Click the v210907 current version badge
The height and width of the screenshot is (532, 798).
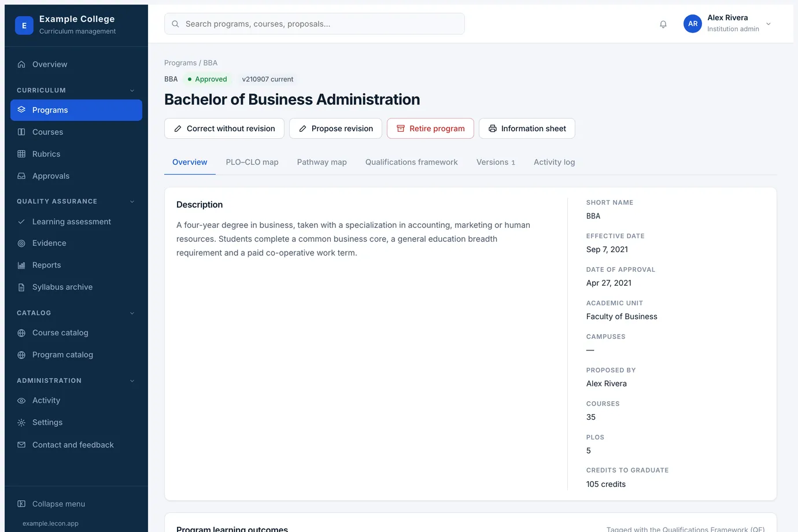click(268, 79)
